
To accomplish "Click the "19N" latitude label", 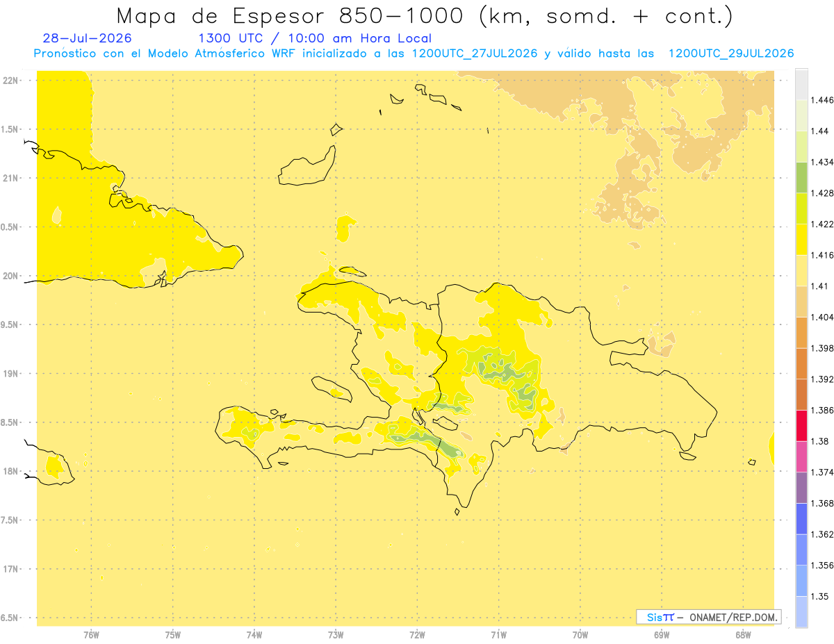I will 12,374.
